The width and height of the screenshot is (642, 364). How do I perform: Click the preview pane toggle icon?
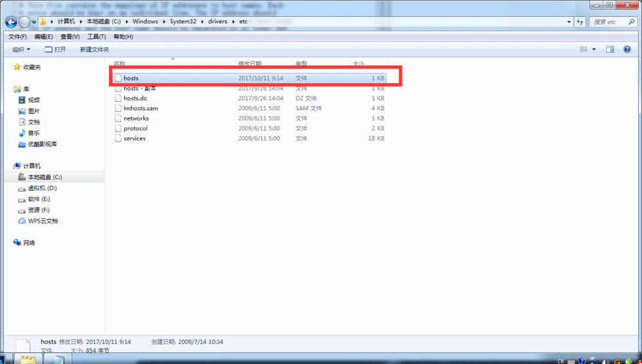click(610, 49)
